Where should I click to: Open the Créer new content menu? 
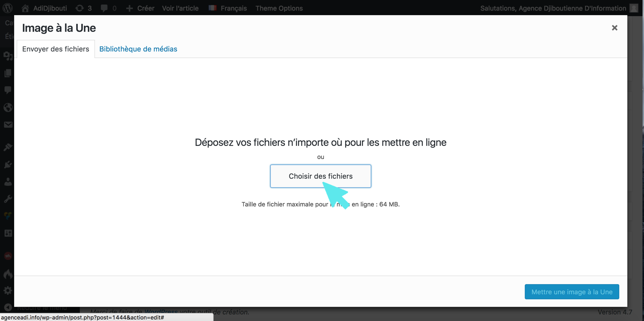click(x=140, y=8)
